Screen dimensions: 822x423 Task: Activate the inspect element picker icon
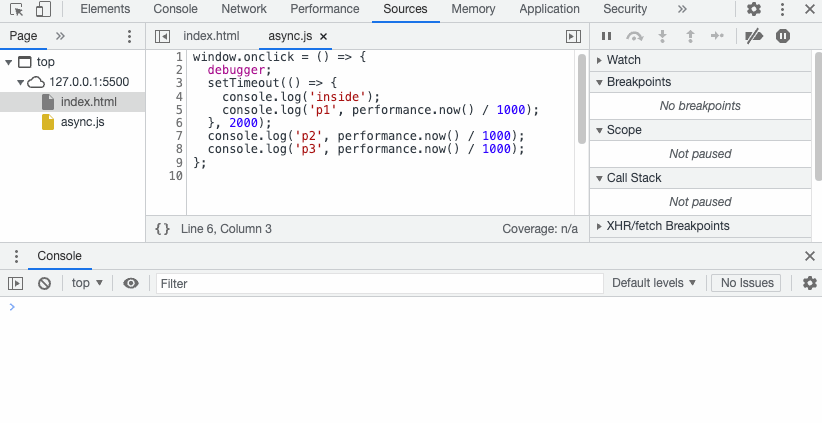[16, 9]
